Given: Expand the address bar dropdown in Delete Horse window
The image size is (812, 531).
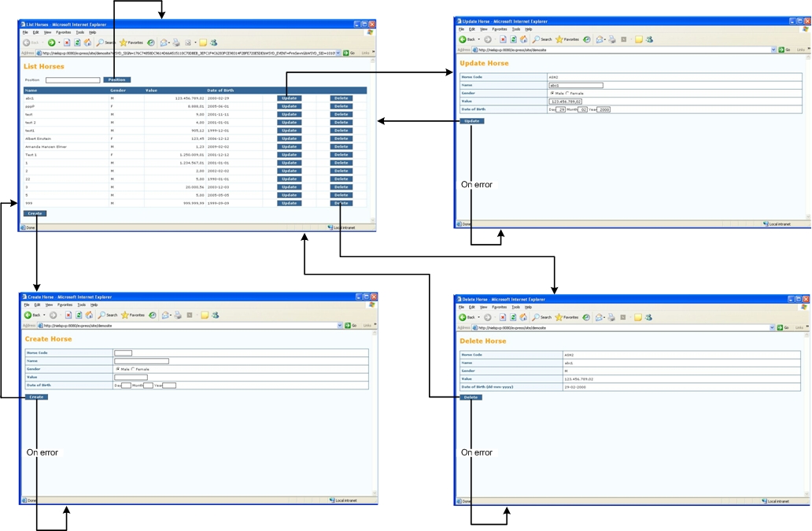Looking at the screenshot, I should pyautogui.click(x=772, y=327).
